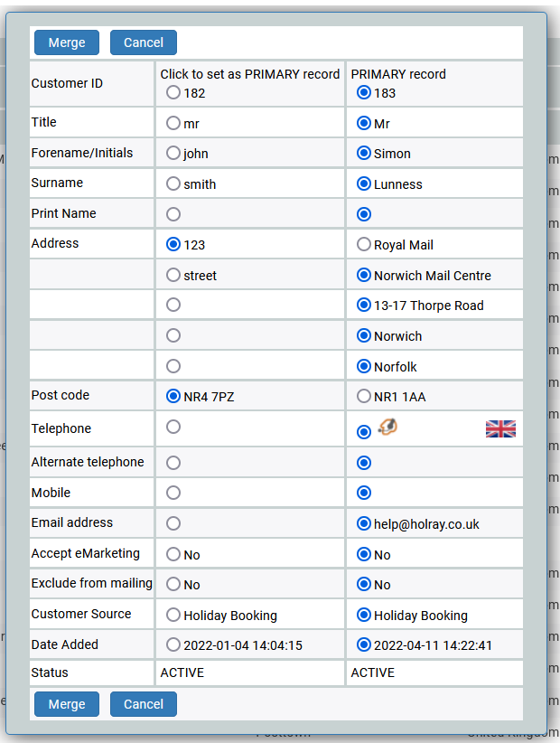Image resolution: width=560 pixels, height=743 pixels.
Task: Choose post code NR1 1AA
Action: tap(364, 397)
